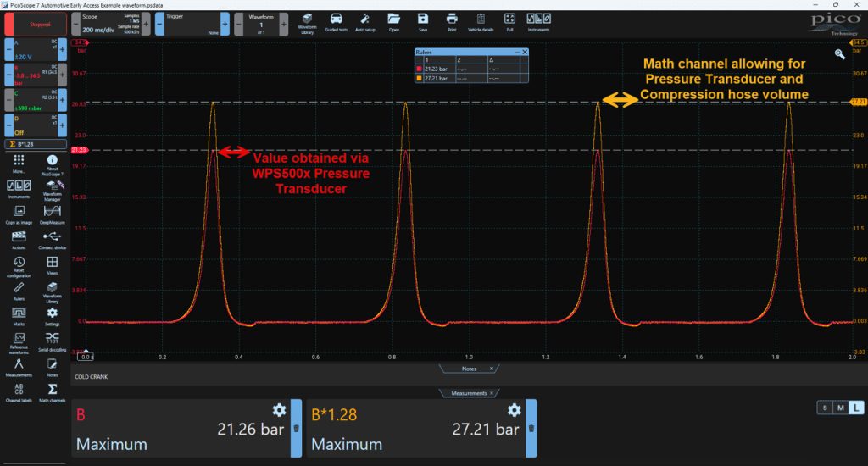
Task: Open Channel D Off options
Action: click(x=36, y=125)
